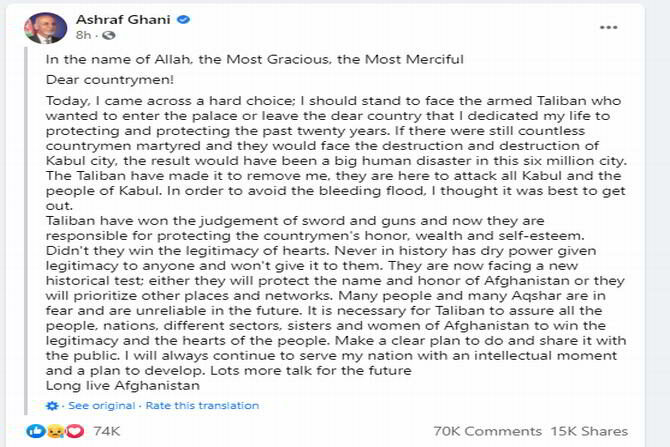Image resolution: width=670 pixels, height=447 pixels.
Task: Click the 'Long live Afghanistan' closing line
Action: pyautogui.click(x=123, y=385)
